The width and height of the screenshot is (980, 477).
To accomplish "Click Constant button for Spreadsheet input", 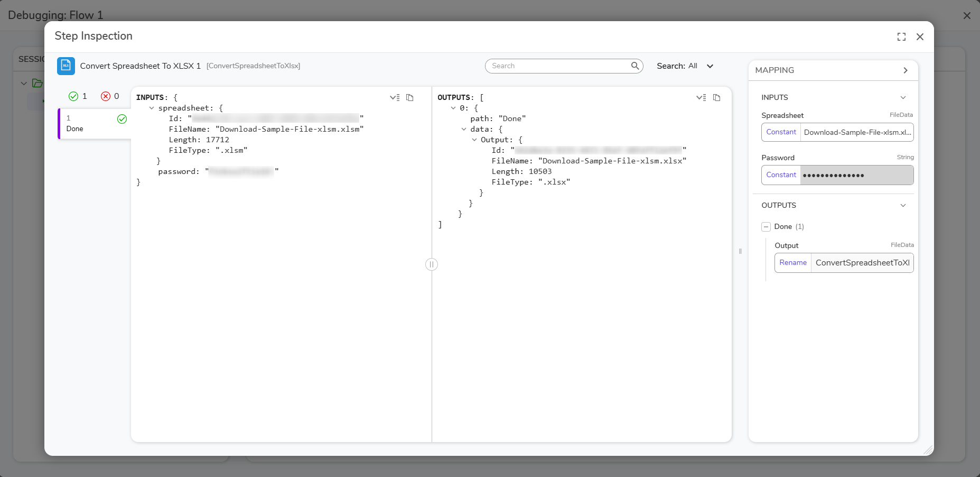I will pos(781,132).
